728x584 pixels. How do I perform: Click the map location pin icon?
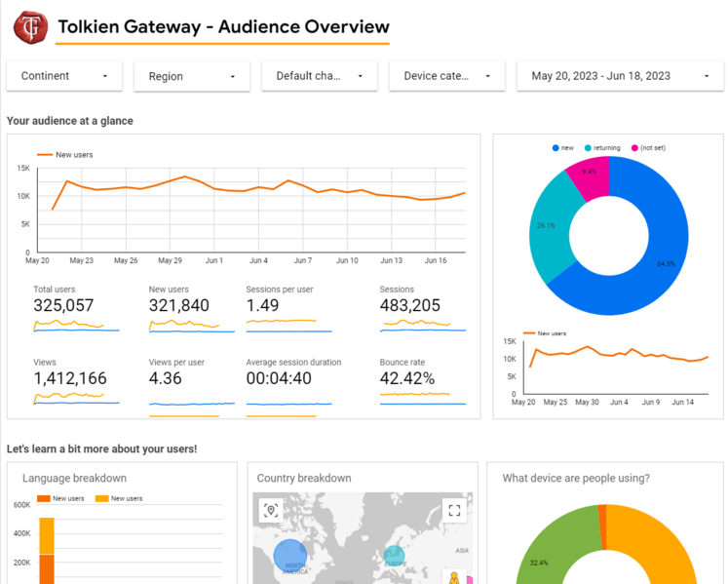coord(271,510)
